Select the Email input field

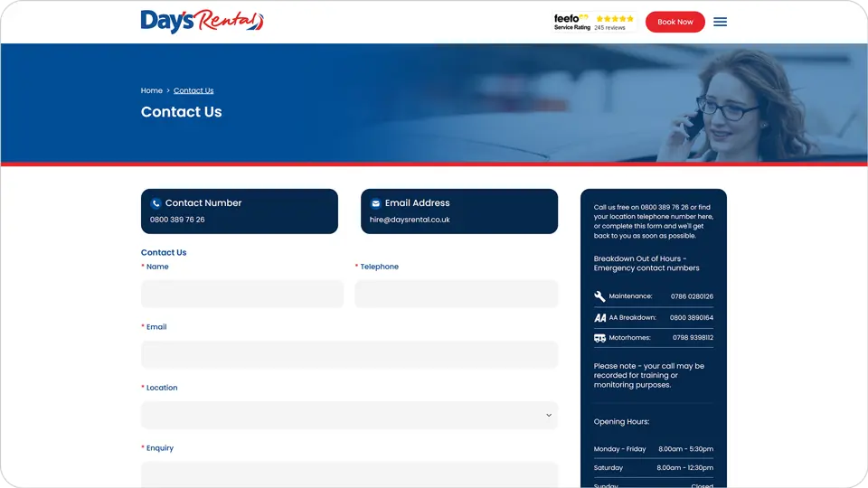tap(349, 354)
